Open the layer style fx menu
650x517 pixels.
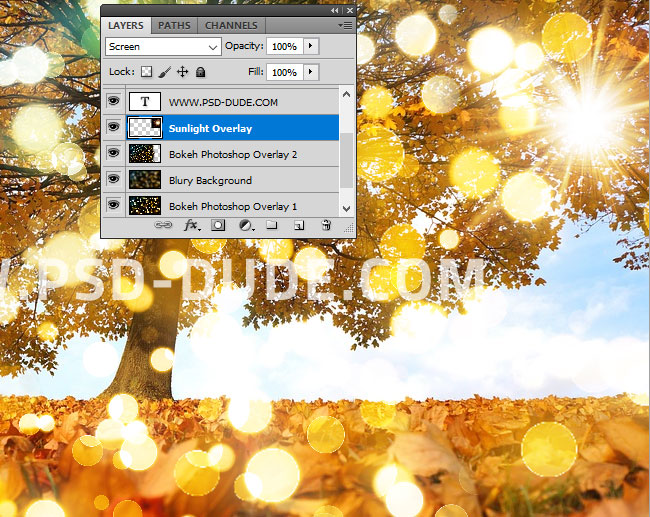(x=191, y=226)
